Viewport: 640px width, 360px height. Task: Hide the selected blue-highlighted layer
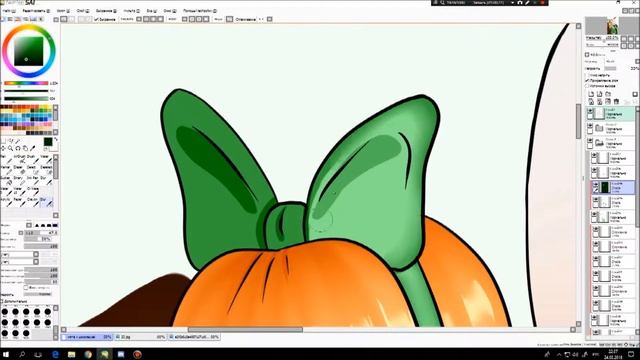click(596, 185)
